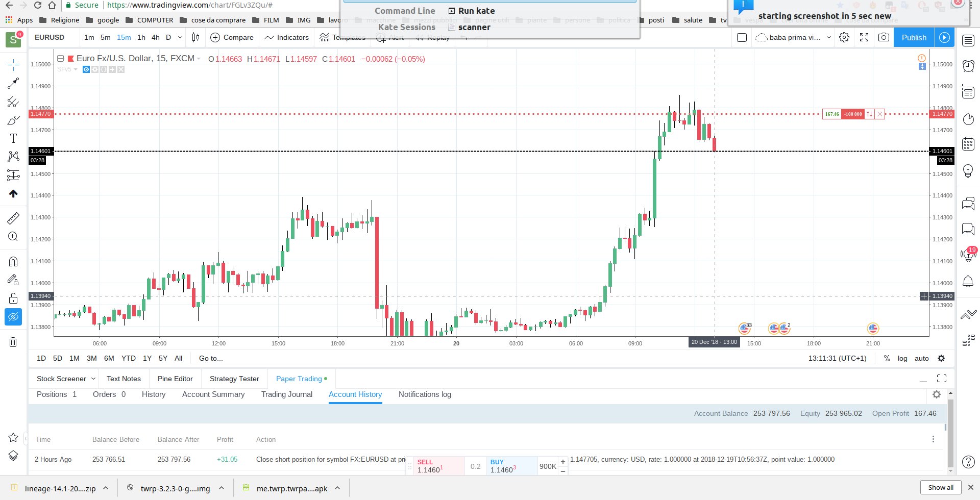Collapse the Euro Fx/U.S. Dollar legend
Image resolution: width=980 pixels, height=500 pixels.
[60, 59]
